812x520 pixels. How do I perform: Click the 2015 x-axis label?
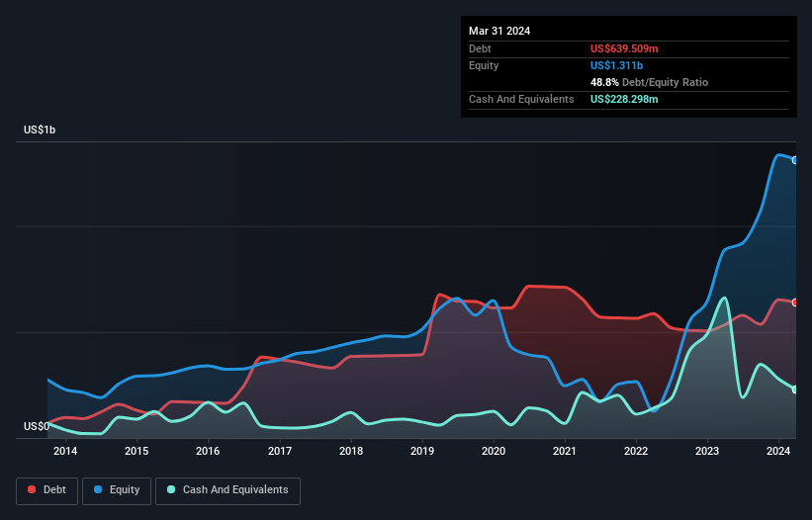point(136,451)
